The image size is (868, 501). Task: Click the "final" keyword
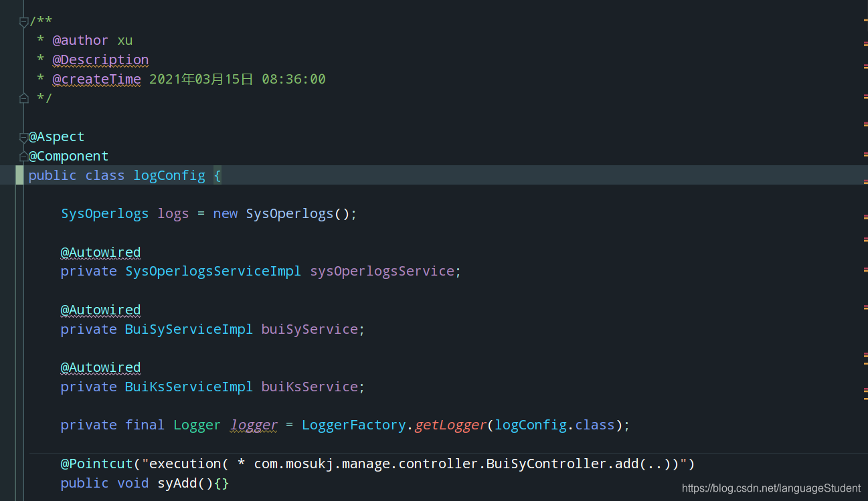click(145, 425)
